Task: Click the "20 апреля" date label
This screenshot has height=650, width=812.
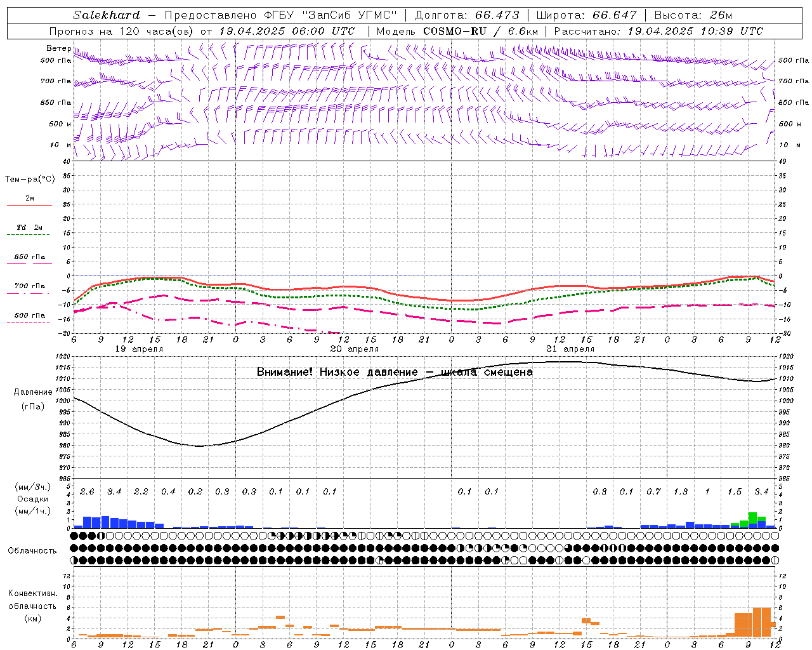Action: [x=355, y=349]
